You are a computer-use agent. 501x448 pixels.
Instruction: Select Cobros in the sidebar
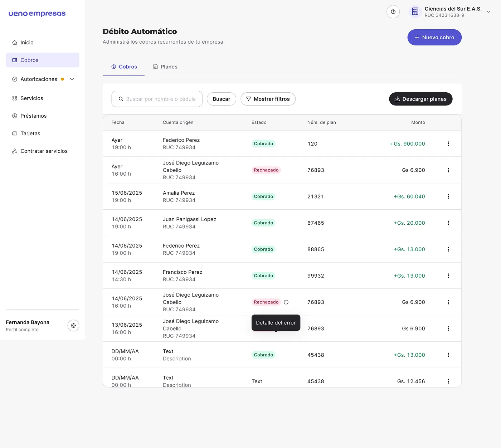pos(43,60)
